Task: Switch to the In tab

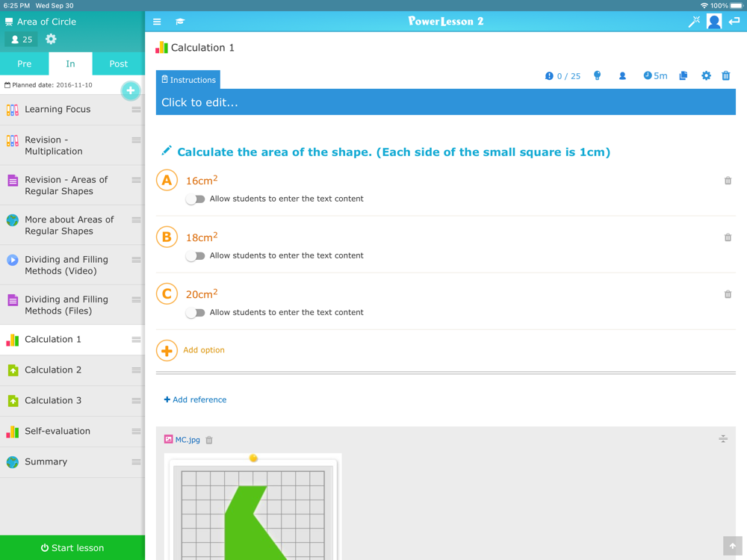Action: click(x=70, y=63)
